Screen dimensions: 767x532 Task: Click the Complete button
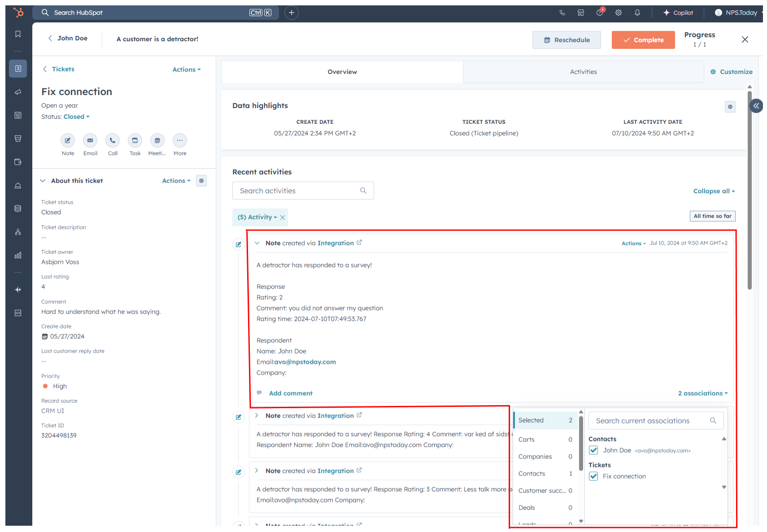[x=643, y=40]
